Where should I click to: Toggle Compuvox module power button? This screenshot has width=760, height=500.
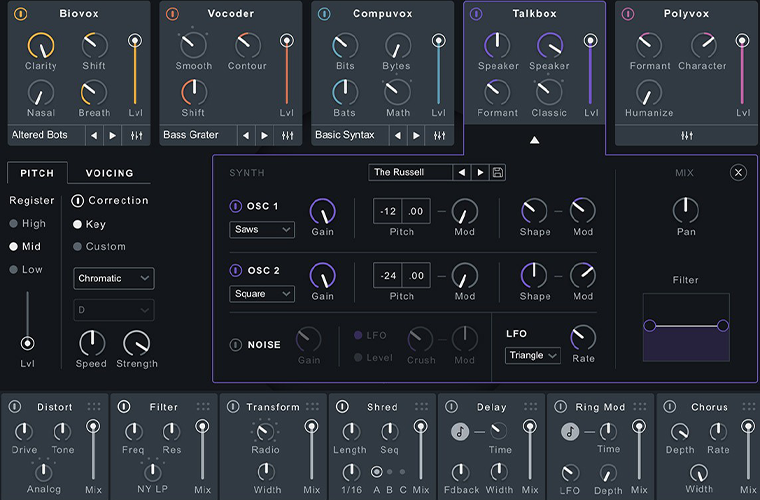click(324, 14)
